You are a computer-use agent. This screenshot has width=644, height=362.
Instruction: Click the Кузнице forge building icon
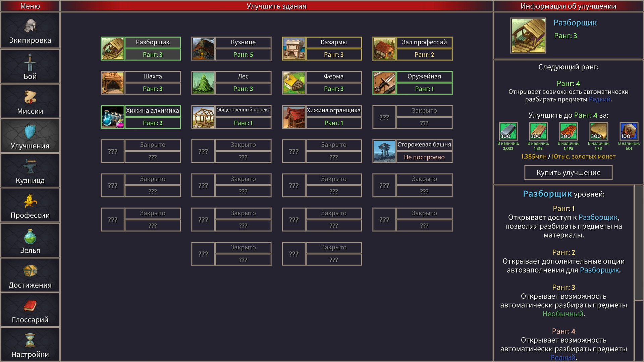[203, 49]
